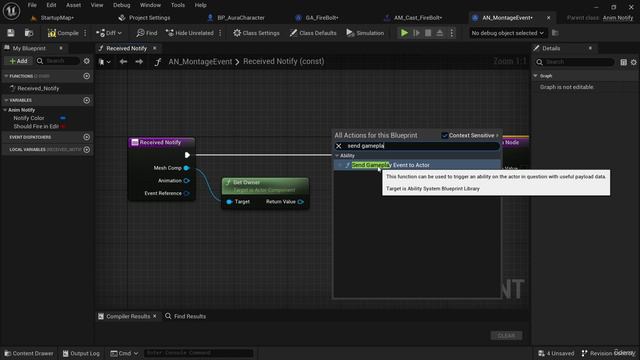
Task: Click AN_MontageEvent in the breadcrumb
Action: (x=200, y=62)
